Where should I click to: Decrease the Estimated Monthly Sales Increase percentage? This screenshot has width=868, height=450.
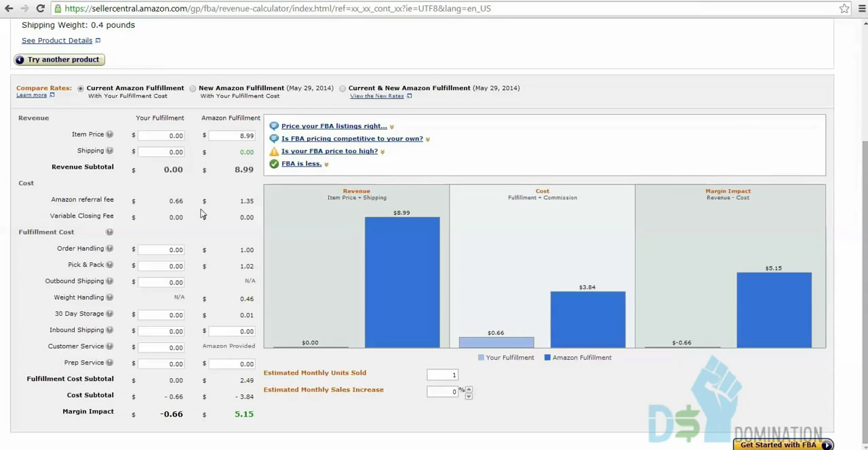(469, 396)
